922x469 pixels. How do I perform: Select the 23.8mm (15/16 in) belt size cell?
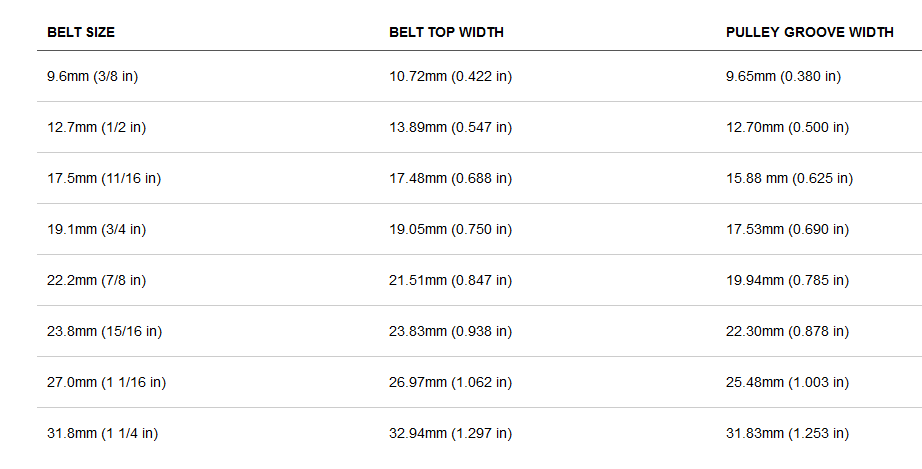click(x=104, y=331)
